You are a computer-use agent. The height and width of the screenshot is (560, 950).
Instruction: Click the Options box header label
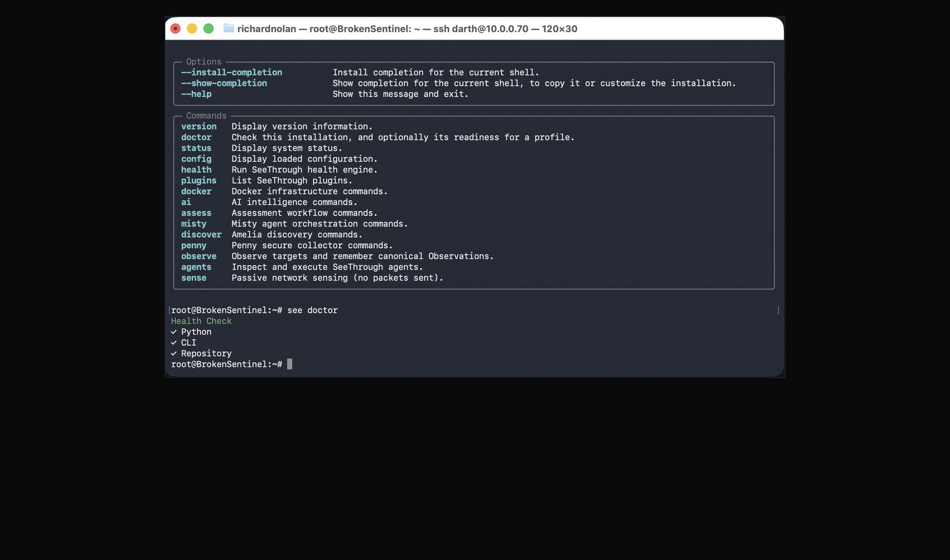[x=204, y=61]
